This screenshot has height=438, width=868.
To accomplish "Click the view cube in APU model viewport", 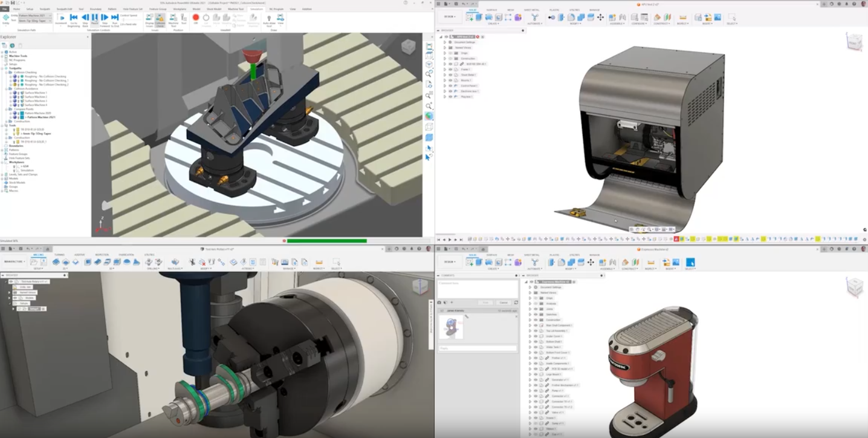I will [854, 41].
